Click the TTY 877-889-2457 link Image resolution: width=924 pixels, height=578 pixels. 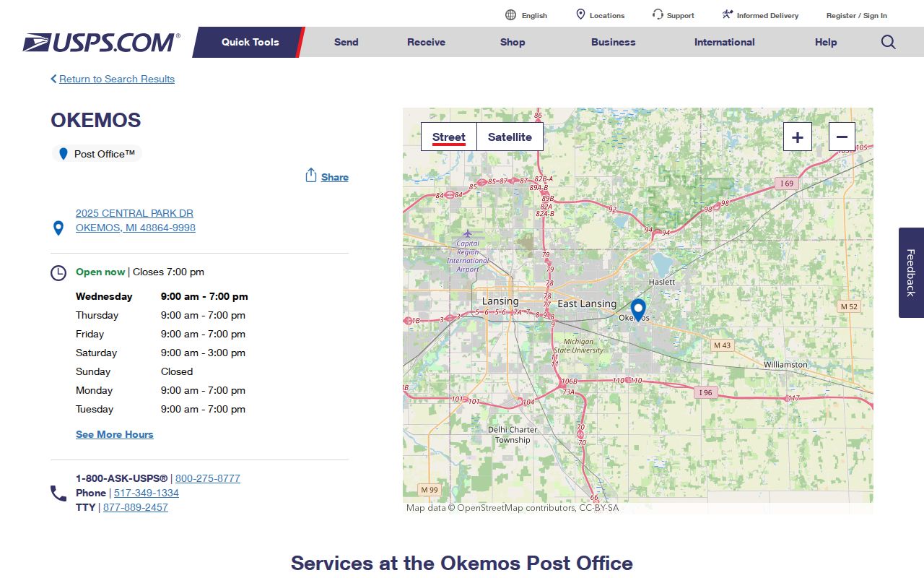[x=136, y=507]
